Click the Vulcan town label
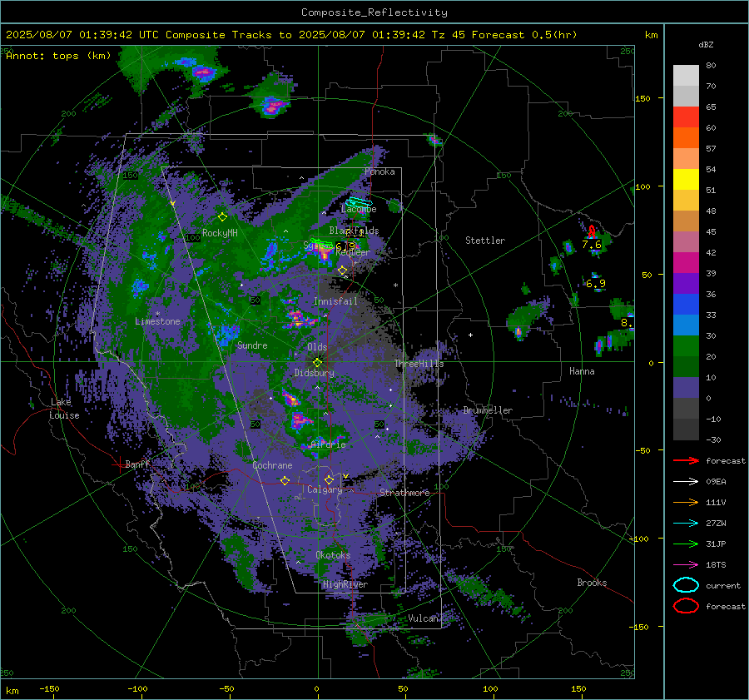749x700 pixels. click(423, 618)
